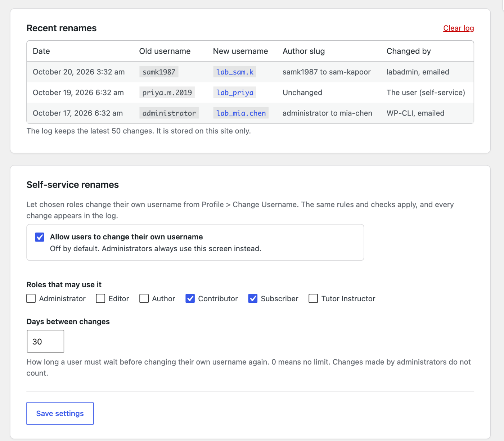Enable the Tutor Instructor role checkbox
Viewport: 504px width, 441px height.
tap(313, 298)
